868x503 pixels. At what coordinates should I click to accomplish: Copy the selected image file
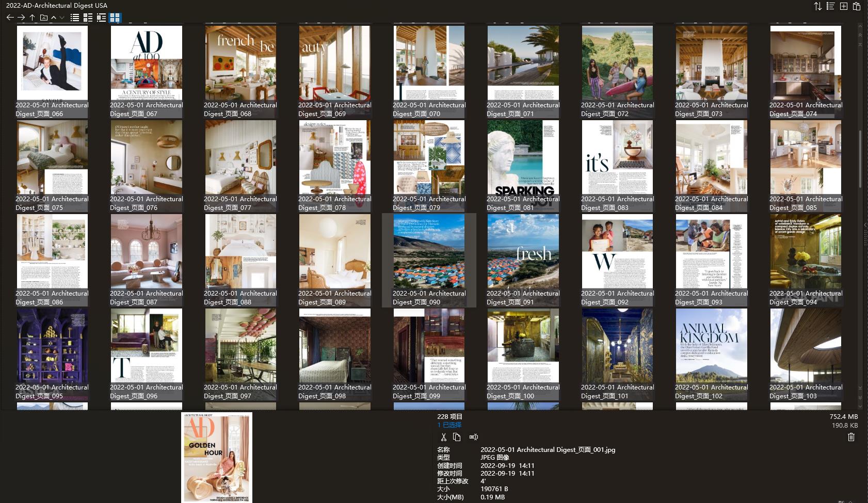pos(457,437)
